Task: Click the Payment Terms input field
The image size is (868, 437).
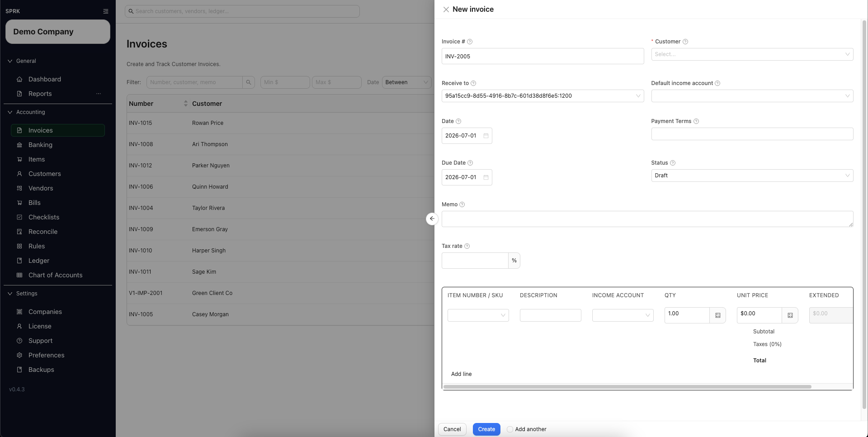Action: click(x=752, y=134)
